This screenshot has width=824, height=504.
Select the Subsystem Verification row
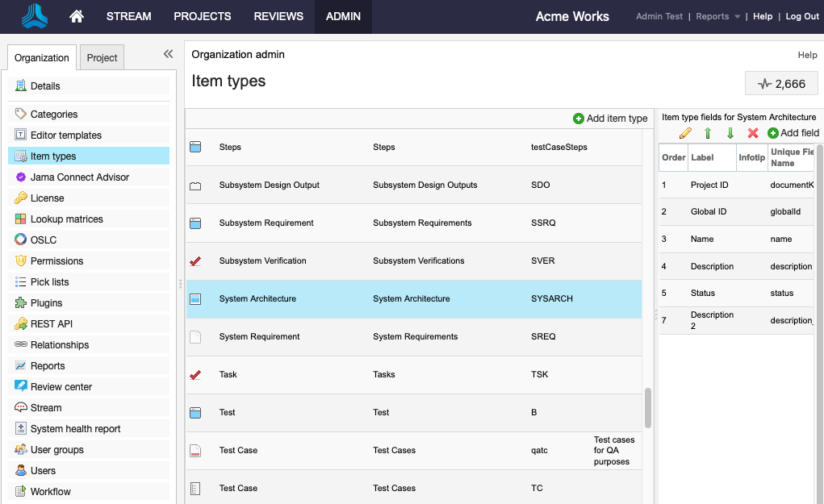click(x=413, y=261)
